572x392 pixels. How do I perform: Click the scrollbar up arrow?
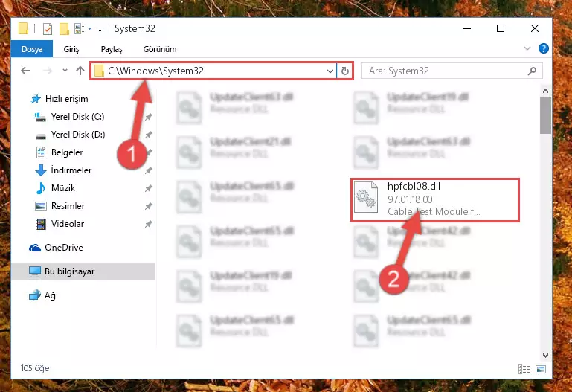pyautogui.click(x=545, y=91)
